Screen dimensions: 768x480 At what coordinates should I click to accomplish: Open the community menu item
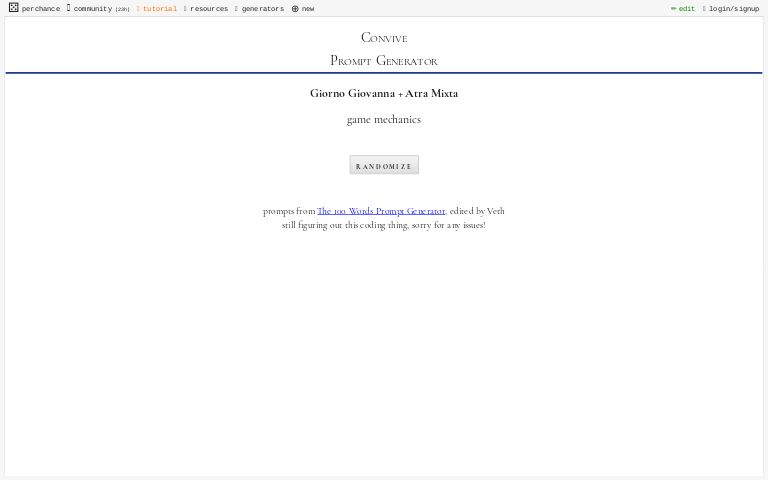pyautogui.click(x=92, y=9)
